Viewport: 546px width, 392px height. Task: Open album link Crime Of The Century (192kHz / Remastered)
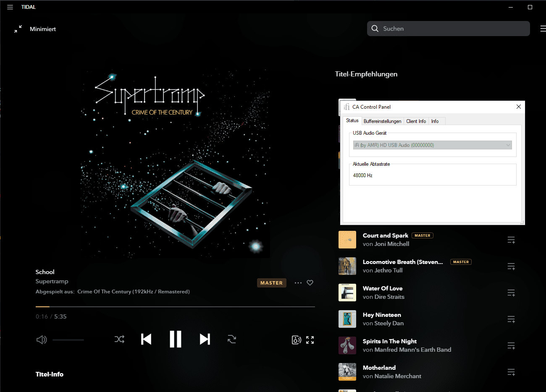click(134, 292)
